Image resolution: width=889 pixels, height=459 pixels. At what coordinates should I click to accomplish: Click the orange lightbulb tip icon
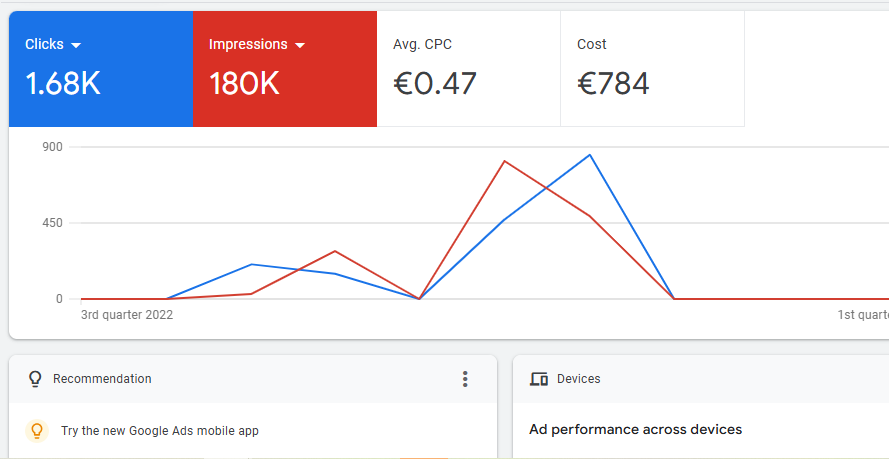click(37, 431)
